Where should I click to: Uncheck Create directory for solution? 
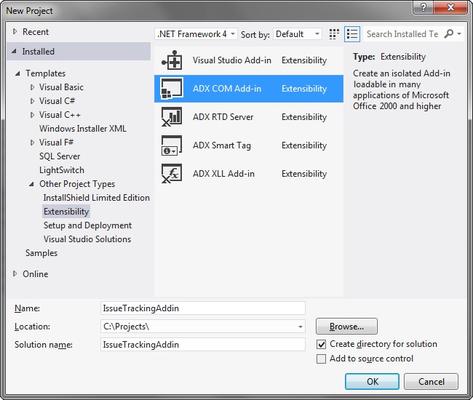point(321,344)
